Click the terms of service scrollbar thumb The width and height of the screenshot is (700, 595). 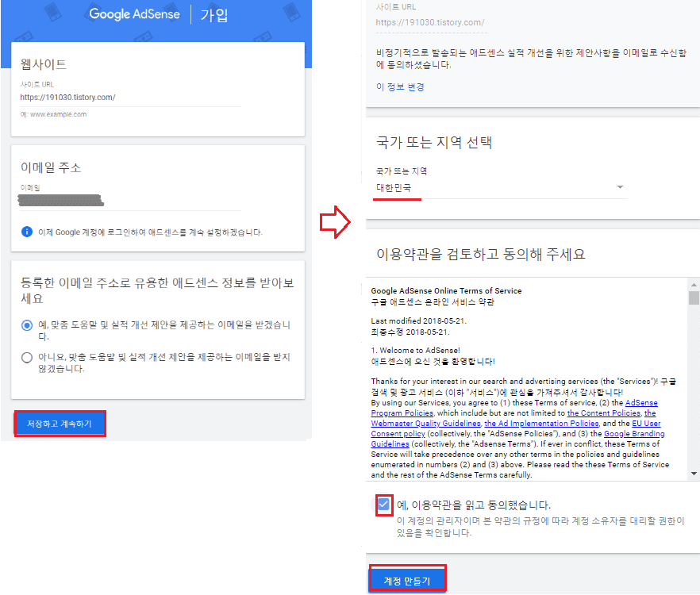tap(694, 297)
